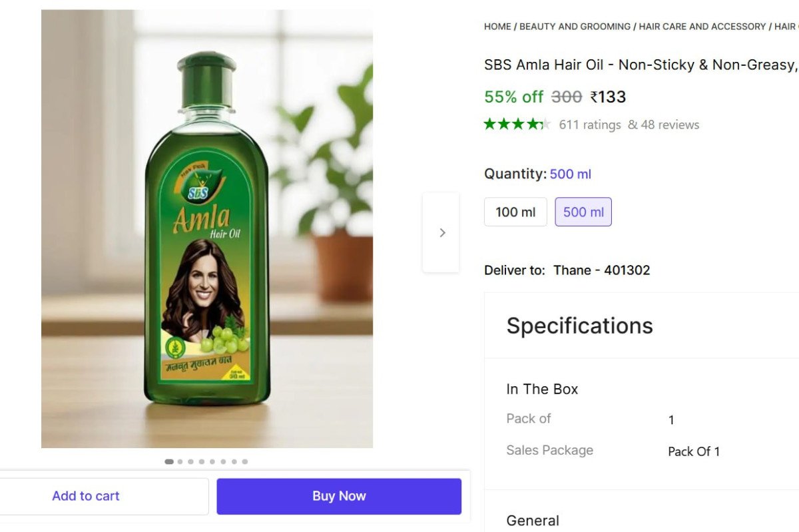
Task: View the 611 ratings link
Action: [590, 125]
